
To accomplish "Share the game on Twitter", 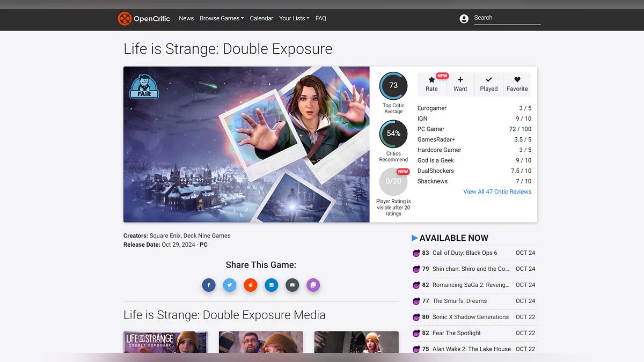I will click(x=230, y=285).
